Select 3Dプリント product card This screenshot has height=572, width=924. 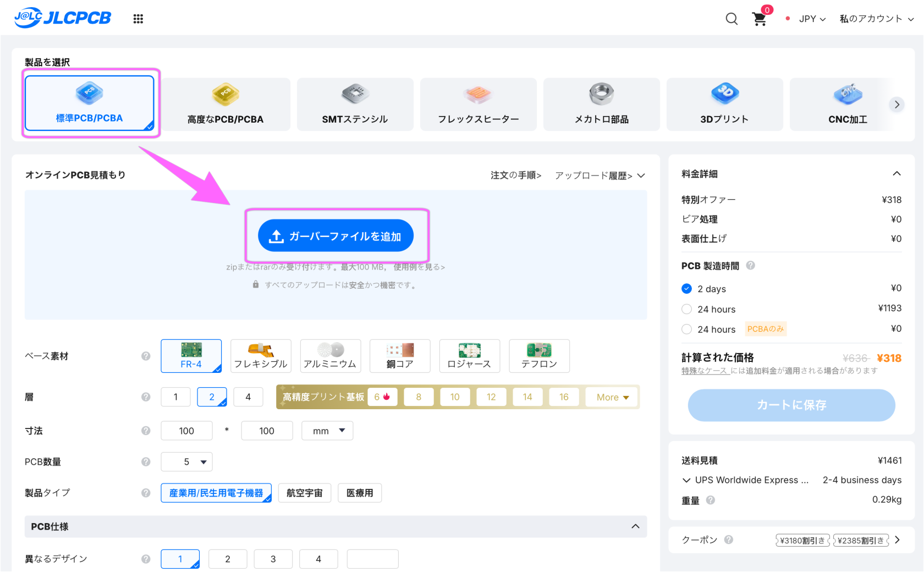coord(725,105)
